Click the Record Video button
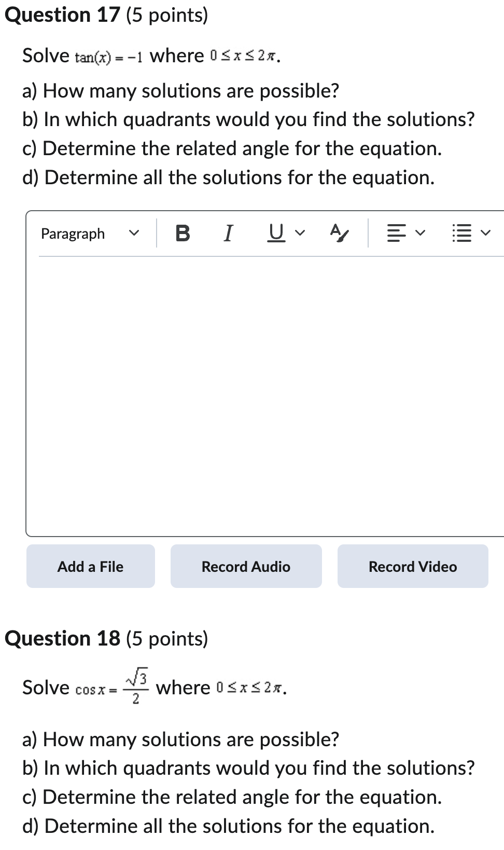Viewport: 504px width, 850px height. (x=412, y=566)
